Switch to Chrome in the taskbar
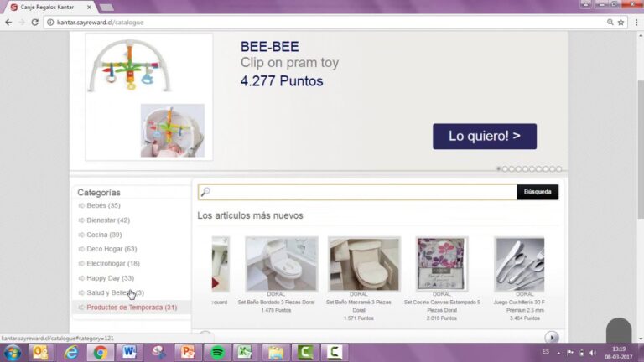644x362 pixels. click(100, 353)
